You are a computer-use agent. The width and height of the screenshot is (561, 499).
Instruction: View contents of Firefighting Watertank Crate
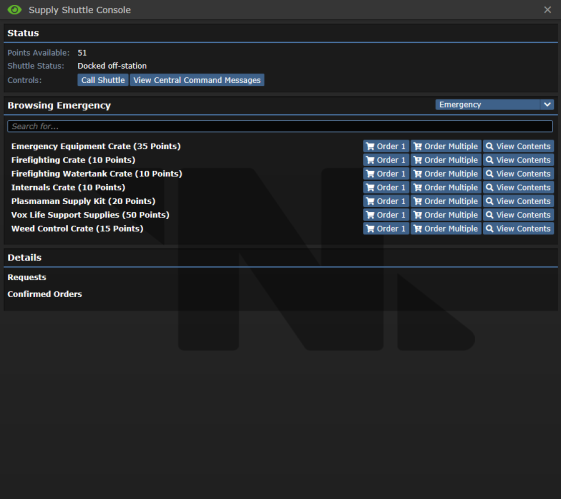click(518, 173)
